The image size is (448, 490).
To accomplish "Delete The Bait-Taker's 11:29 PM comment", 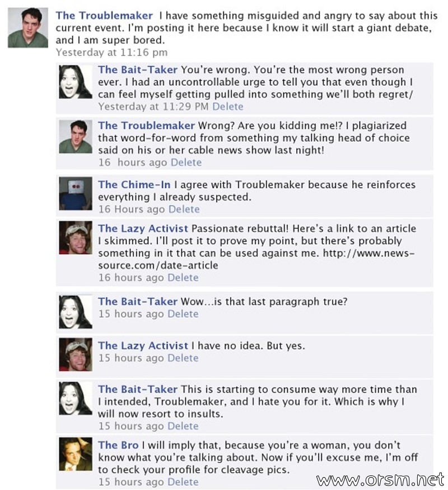I will (x=228, y=106).
